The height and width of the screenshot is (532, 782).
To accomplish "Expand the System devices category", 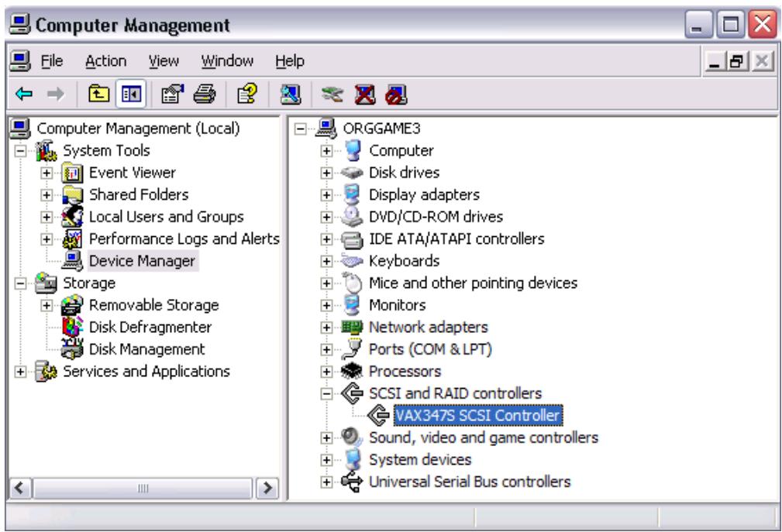I will (326, 459).
